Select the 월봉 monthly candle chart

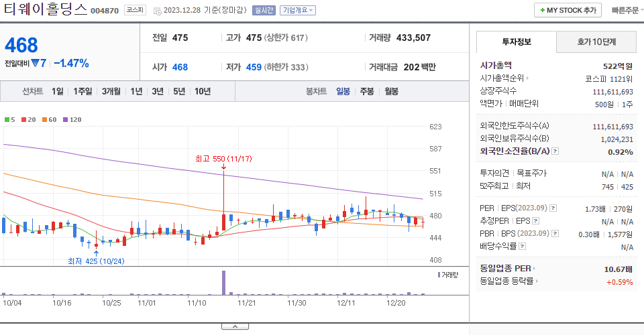pyautogui.click(x=391, y=91)
